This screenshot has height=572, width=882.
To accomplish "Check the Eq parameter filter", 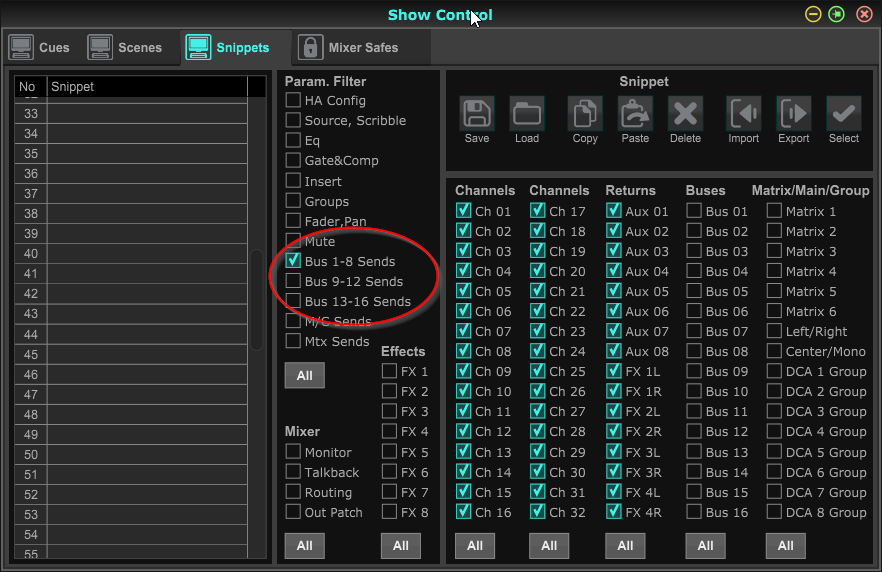I will coord(293,140).
